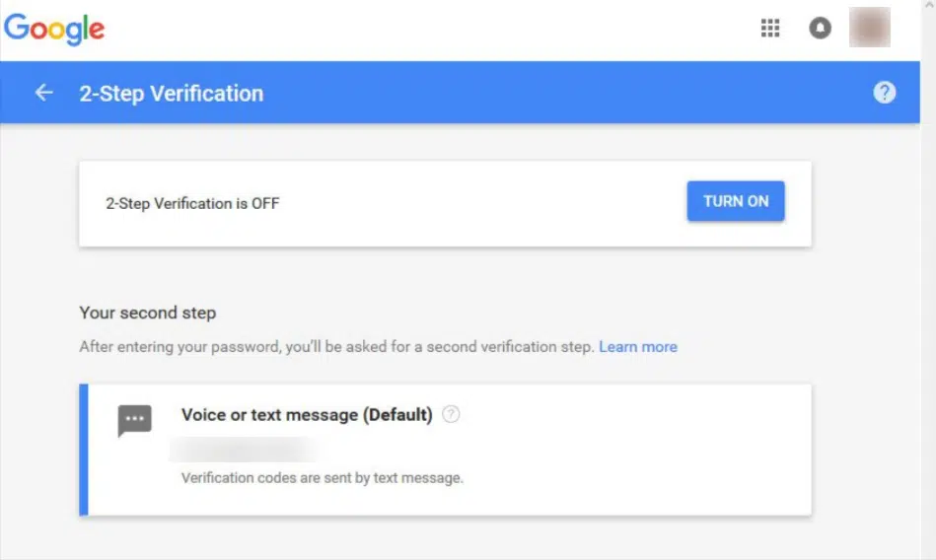Click the blurred phone number field
This screenshot has width=936, height=560.
point(245,450)
